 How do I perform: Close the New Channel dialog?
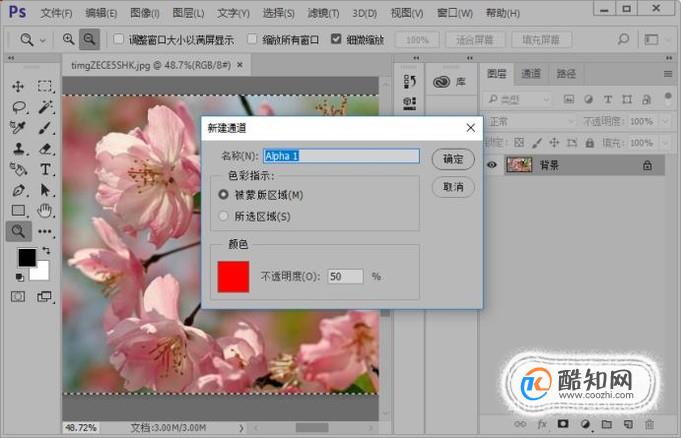470,128
